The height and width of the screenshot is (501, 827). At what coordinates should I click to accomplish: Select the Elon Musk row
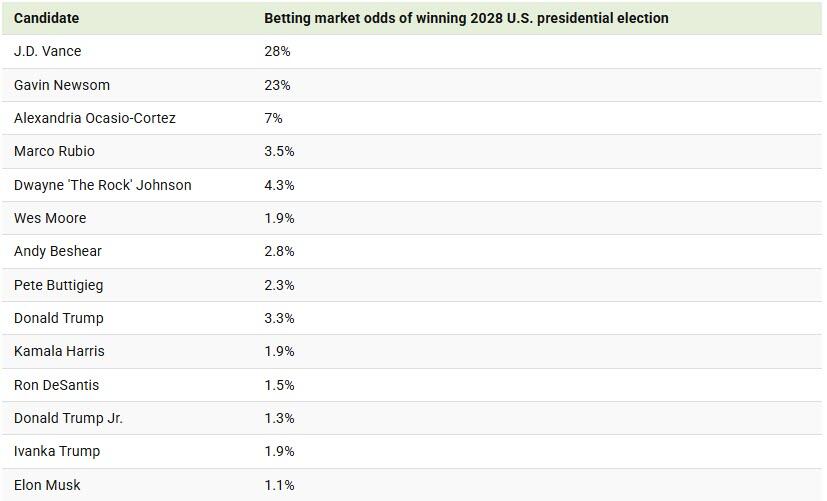47,485
